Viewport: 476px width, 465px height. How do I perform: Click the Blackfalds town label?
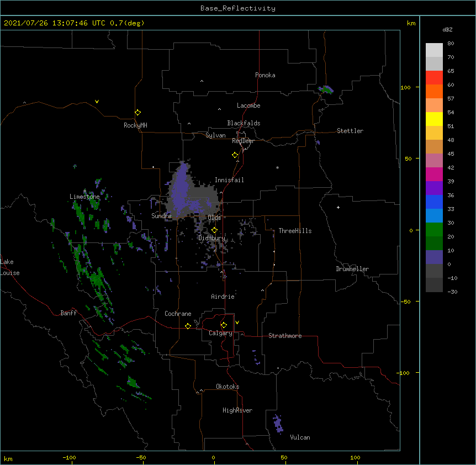pyautogui.click(x=244, y=123)
